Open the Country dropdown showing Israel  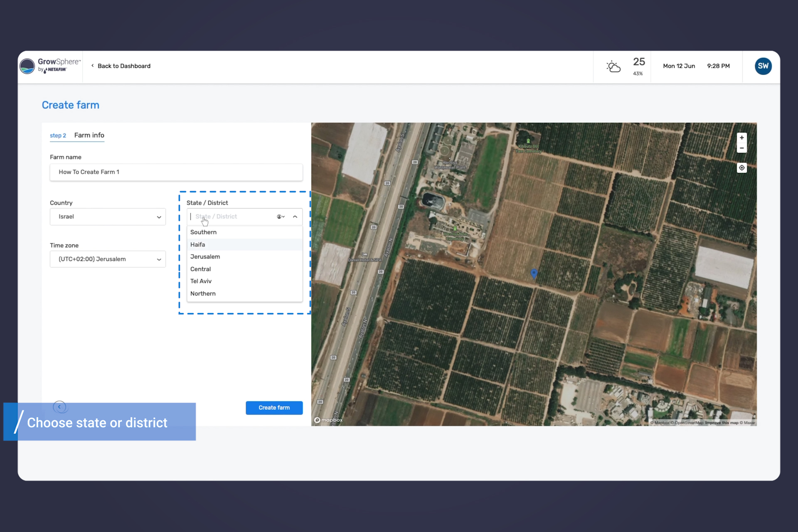108,217
